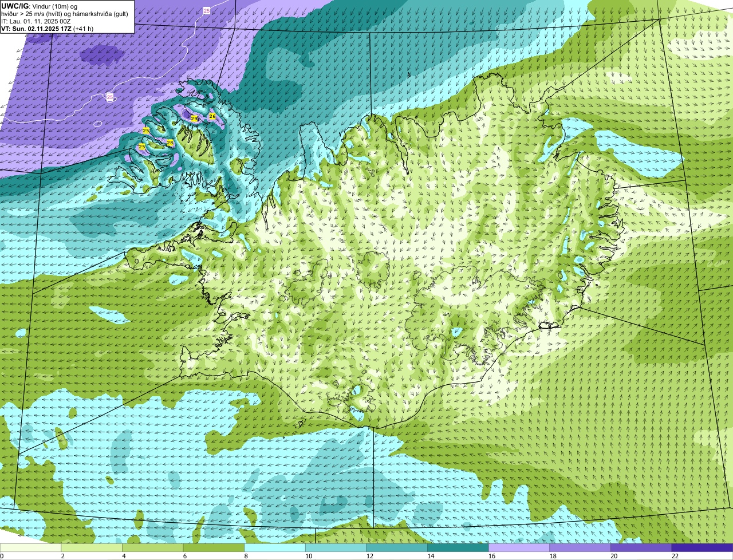Screen dimensions: 733x560
Task: Click the legend tick label 18
Action: (553, 556)
